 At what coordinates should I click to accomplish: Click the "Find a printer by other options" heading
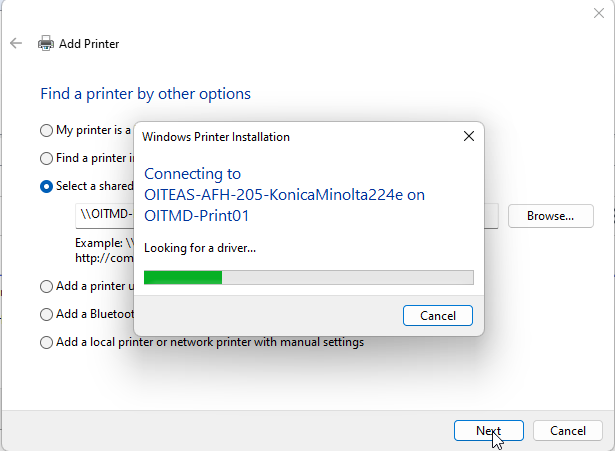click(145, 94)
